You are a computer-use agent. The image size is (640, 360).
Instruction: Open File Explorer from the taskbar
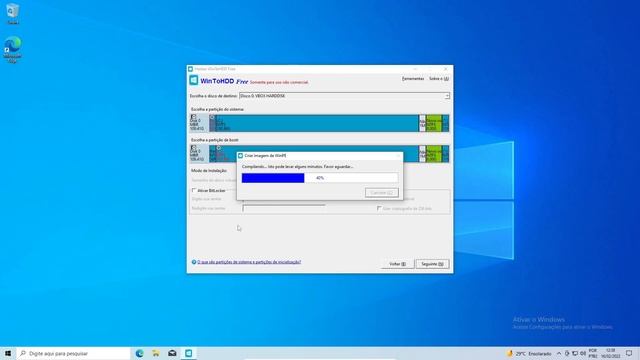point(156,353)
